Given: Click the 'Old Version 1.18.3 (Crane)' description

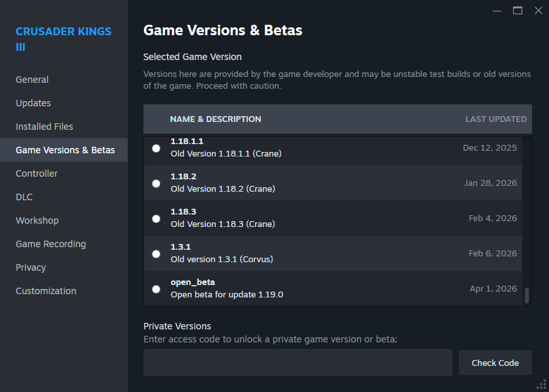Looking at the screenshot, I should coord(223,224).
